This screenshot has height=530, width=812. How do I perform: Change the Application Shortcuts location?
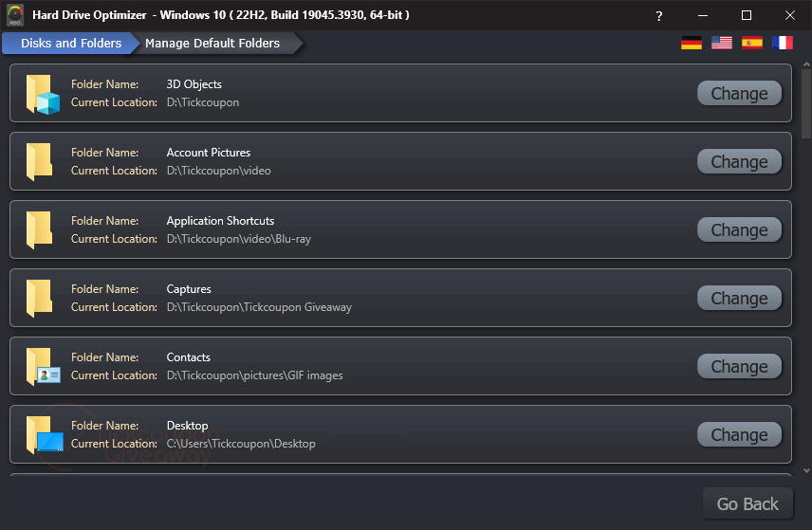click(739, 229)
